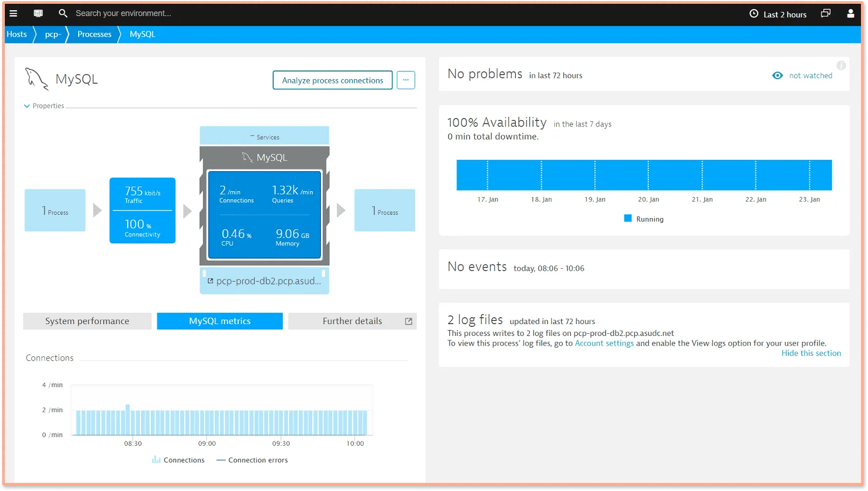Select the incoming 1 Process tile
The height and width of the screenshot is (491, 868).
[x=55, y=211]
